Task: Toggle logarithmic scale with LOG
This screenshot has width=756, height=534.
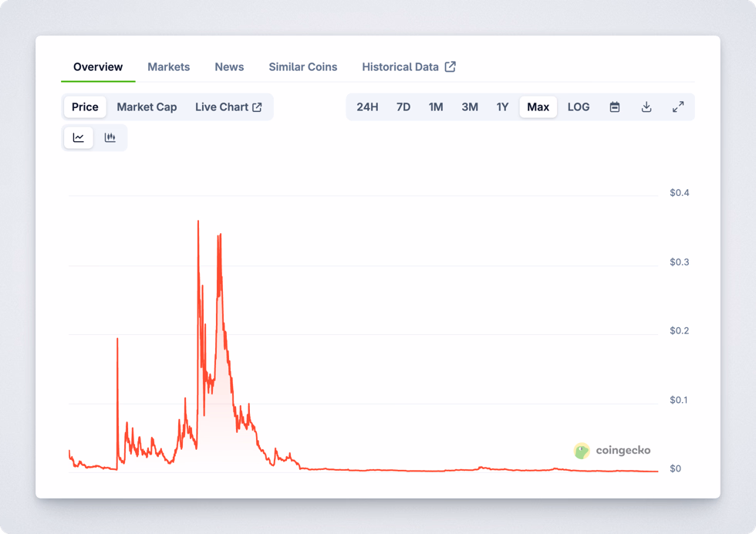Action: click(578, 106)
